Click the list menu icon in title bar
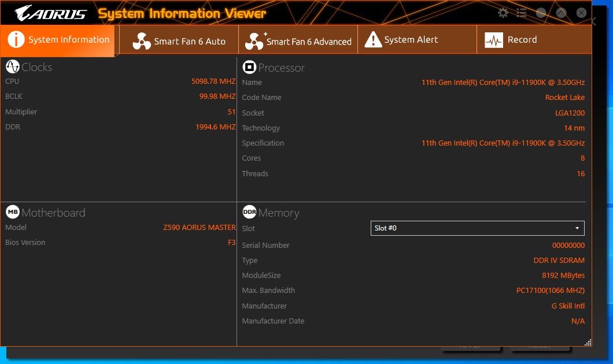This screenshot has height=364, width=613. pyautogui.click(x=522, y=13)
